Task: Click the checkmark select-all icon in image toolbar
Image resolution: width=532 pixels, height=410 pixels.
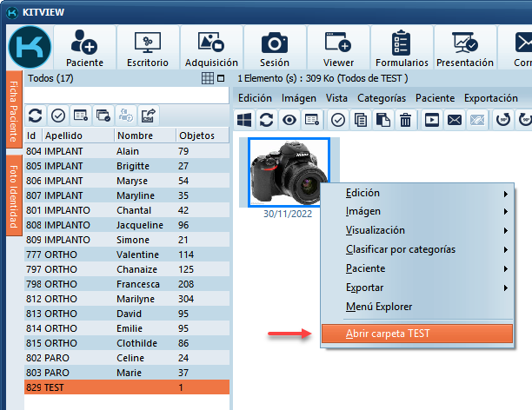Action: (x=337, y=120)
